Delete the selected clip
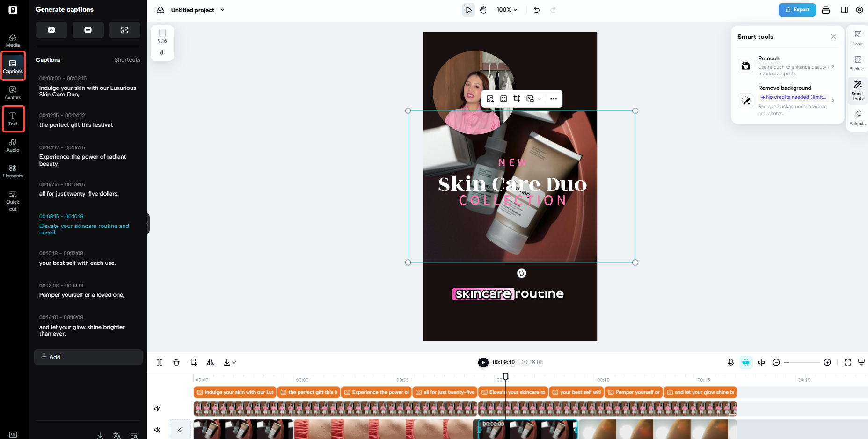Screen dimensions: 868x439 click(176, 362)
